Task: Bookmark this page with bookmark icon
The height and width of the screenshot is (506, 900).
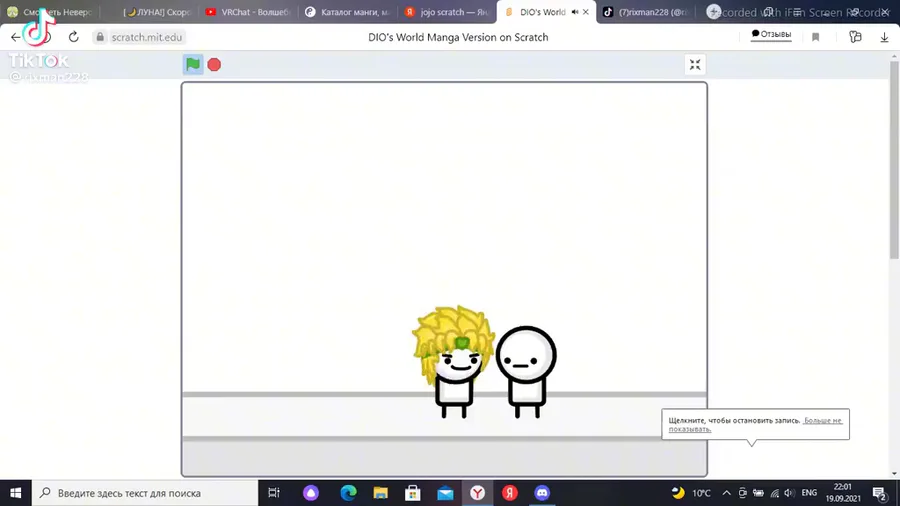Action: pos(816,37)
